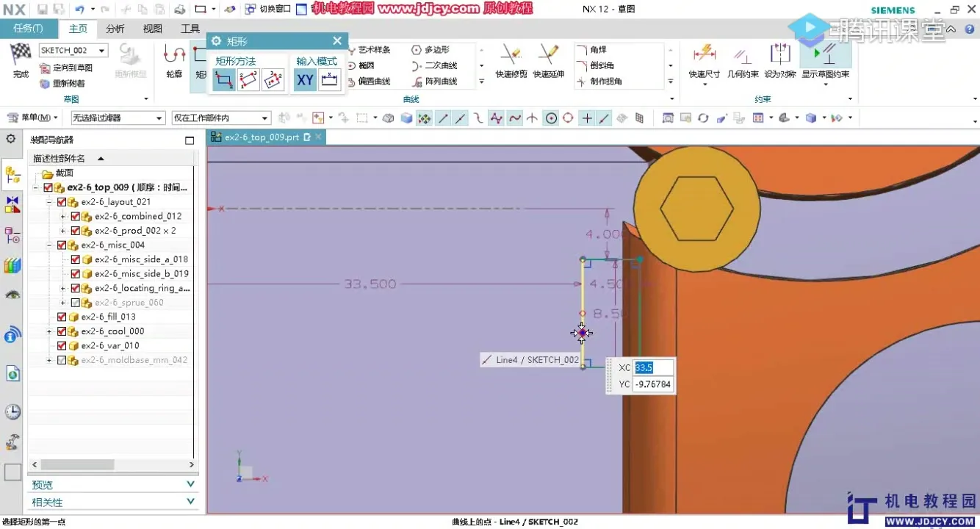Open the 几何约束 geometric constraint tool

pos(743,59)
